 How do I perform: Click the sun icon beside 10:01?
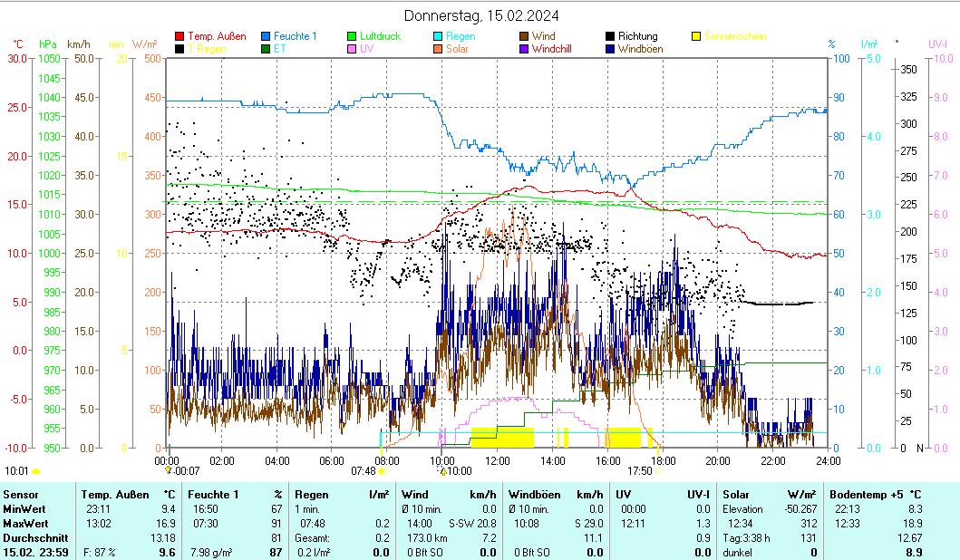coord(36,471)
